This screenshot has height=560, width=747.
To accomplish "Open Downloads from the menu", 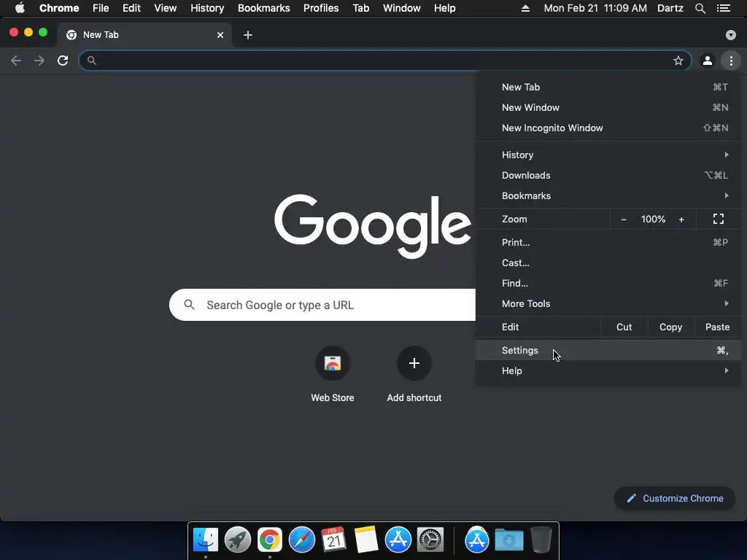I will 608,175.
